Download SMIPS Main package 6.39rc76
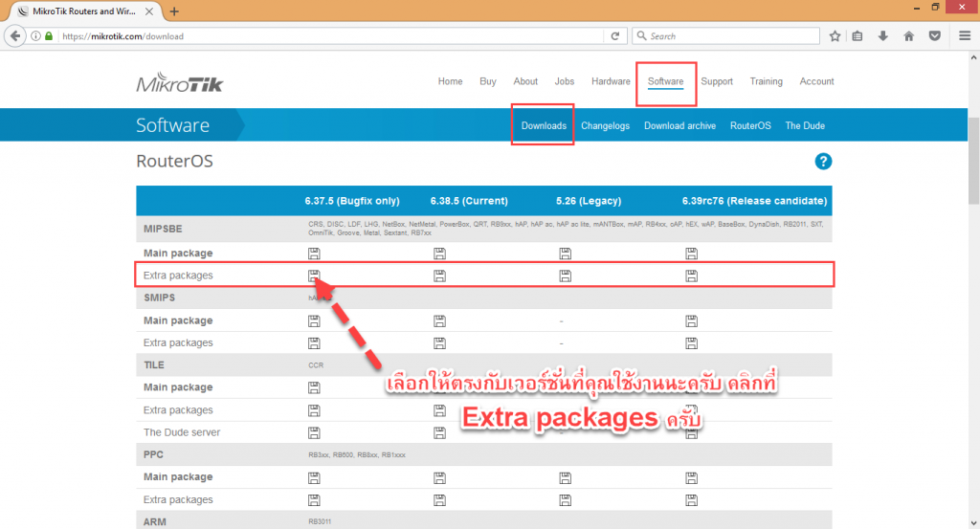Screen dimensions: 980x529 (x=691, y=320)
